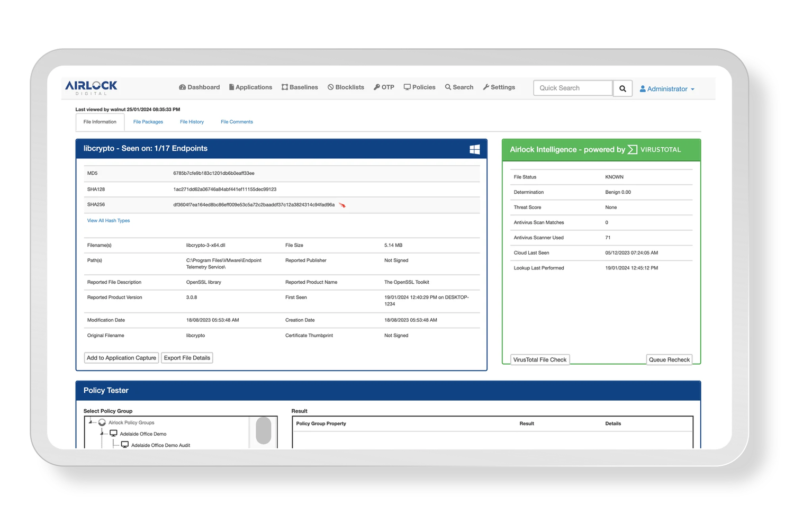794x532 pixels.
Task: Click the View All Hash Types link
Action: pyautogui.click(x=108, y=220)
